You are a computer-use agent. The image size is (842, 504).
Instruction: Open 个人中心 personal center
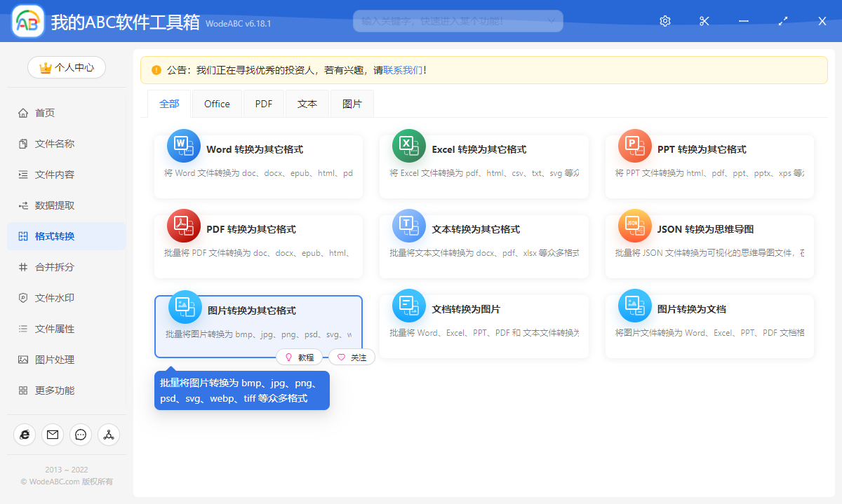click(x=66, y=67)
